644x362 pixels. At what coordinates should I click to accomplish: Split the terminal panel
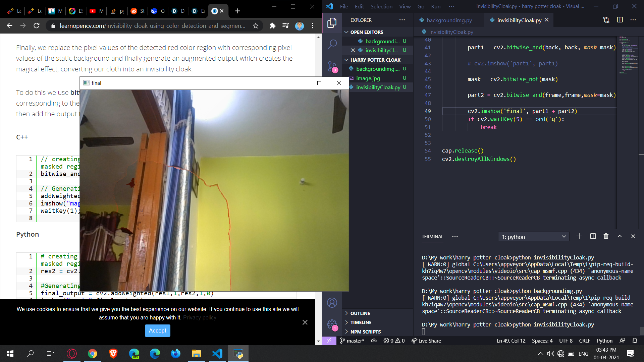[x=593, y=237]
